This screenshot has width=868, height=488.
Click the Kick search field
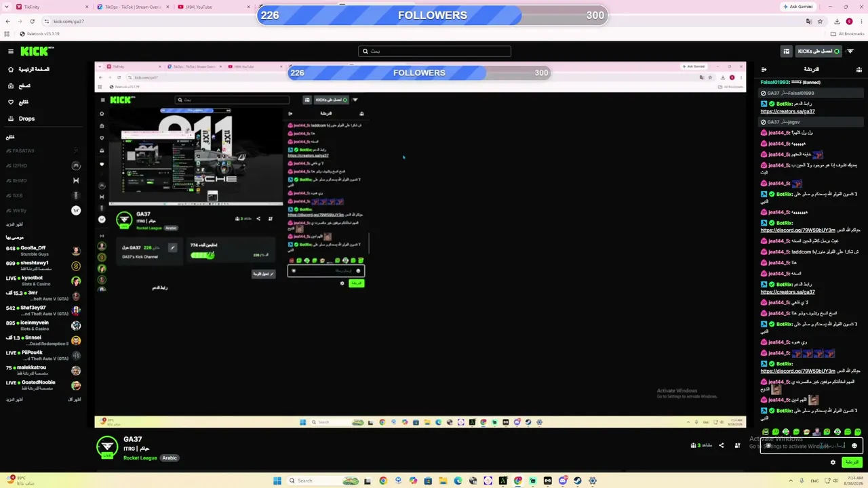[434, 52]
